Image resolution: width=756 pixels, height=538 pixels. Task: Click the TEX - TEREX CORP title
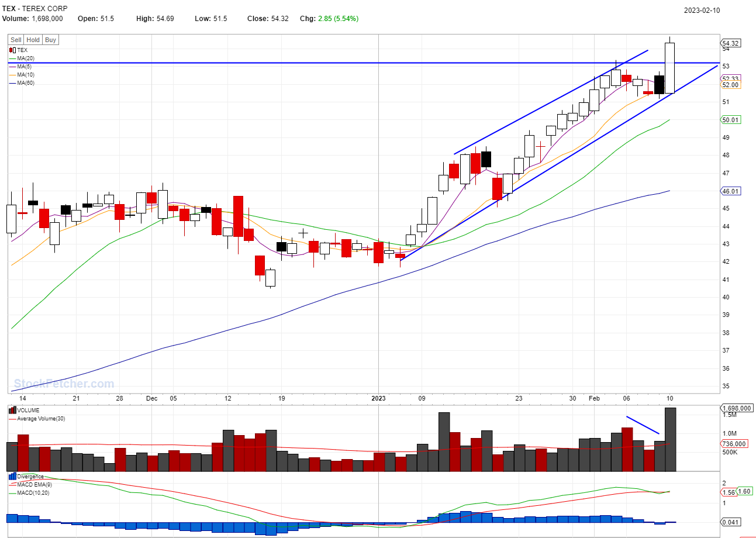[x=34, y=9]
